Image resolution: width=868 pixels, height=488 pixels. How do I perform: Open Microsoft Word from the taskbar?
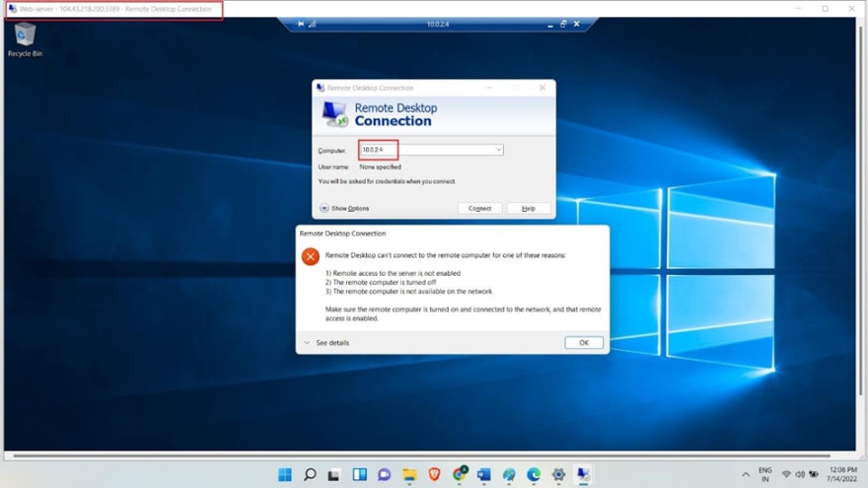click(x=484, y=474)
